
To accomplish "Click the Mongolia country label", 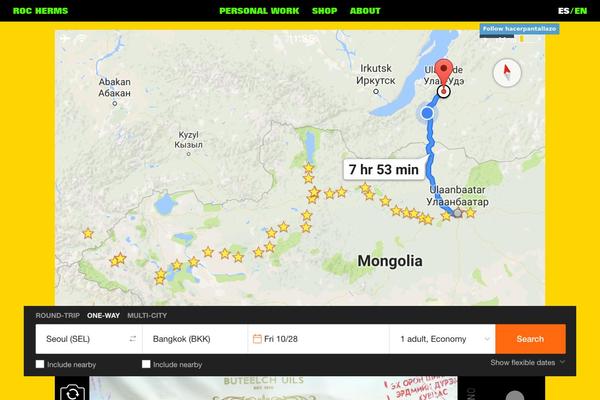I will [x=390, y=261].
